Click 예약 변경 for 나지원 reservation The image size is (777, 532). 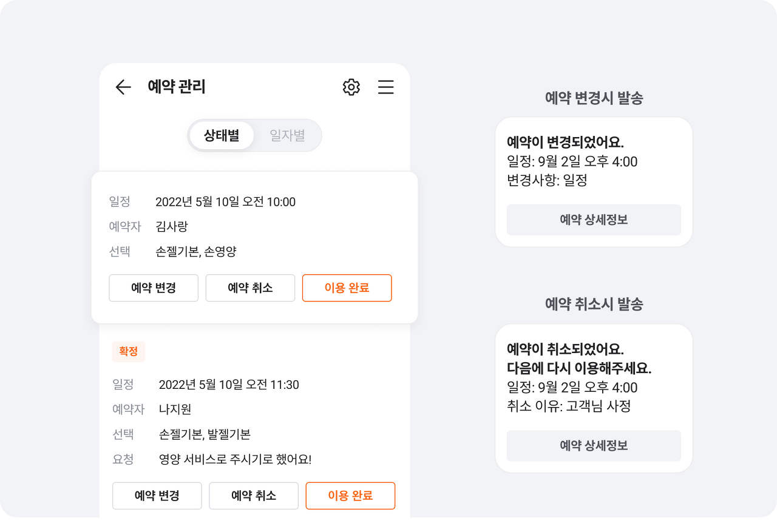[x=157, y=496]
